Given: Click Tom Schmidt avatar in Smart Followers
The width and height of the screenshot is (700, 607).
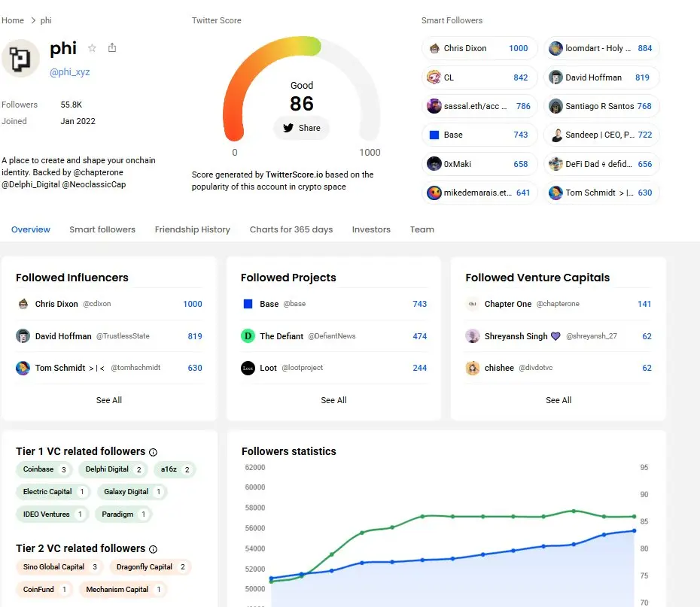Looking at the screenshot, I should point(555,193).
